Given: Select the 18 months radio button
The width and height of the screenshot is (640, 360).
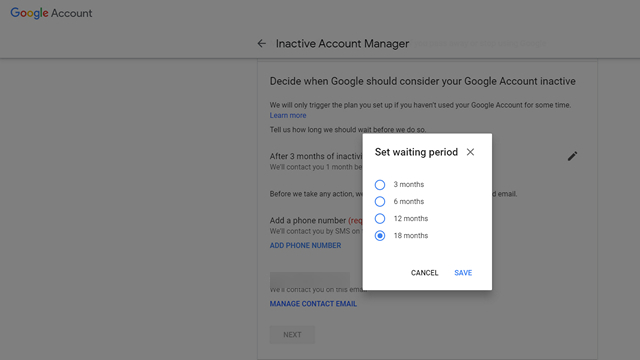Looking at the screenshot, I should point(380,236).
